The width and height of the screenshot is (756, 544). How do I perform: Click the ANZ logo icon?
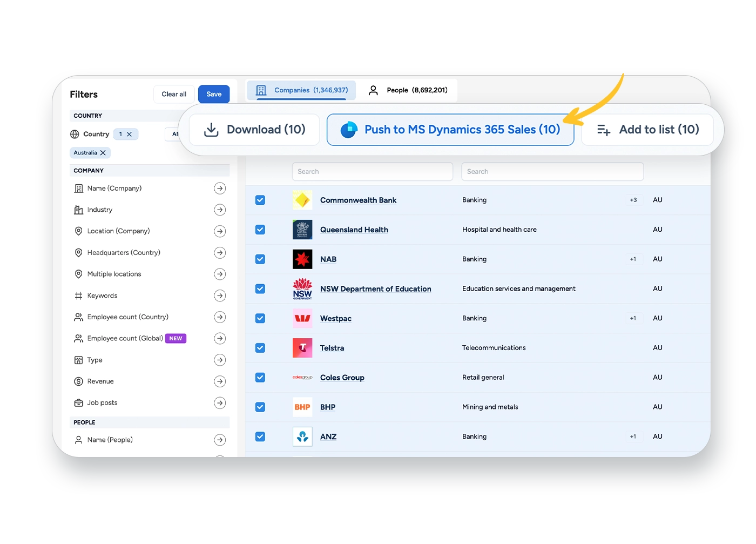tap(302, 436)
